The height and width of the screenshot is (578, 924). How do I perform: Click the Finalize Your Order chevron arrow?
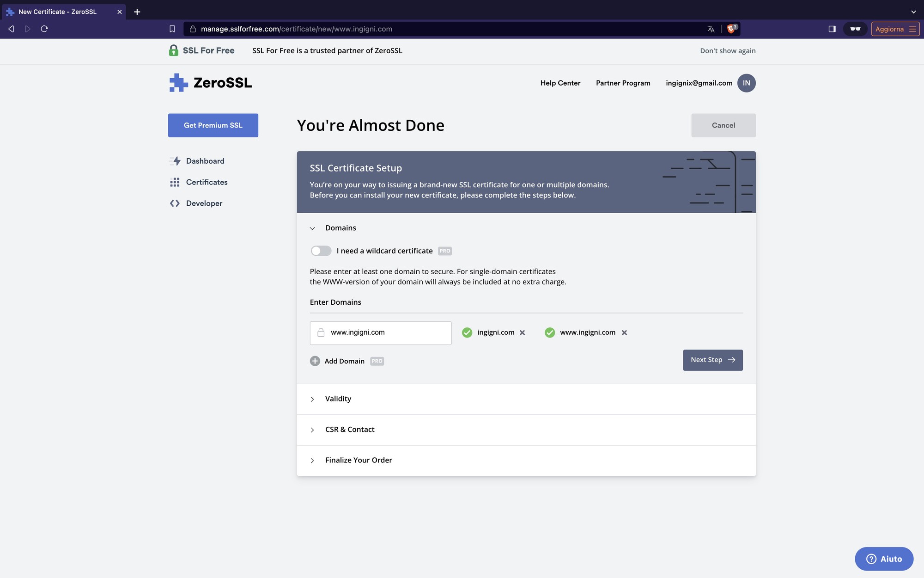tap(312, 461)
